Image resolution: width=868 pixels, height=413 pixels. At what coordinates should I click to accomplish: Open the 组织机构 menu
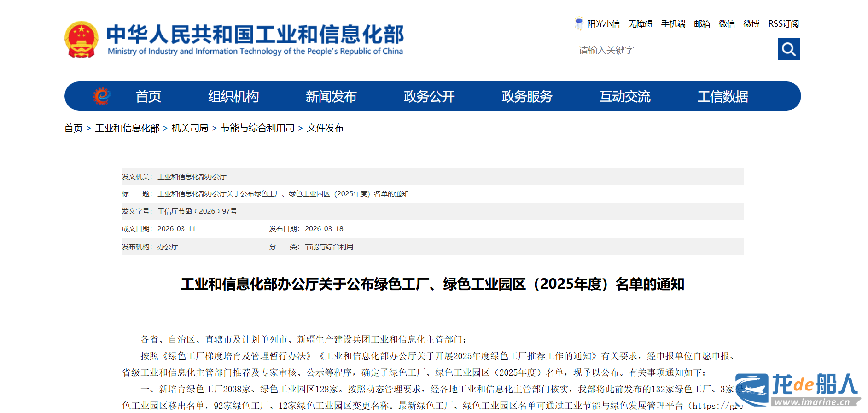click(x=233, y=97)
